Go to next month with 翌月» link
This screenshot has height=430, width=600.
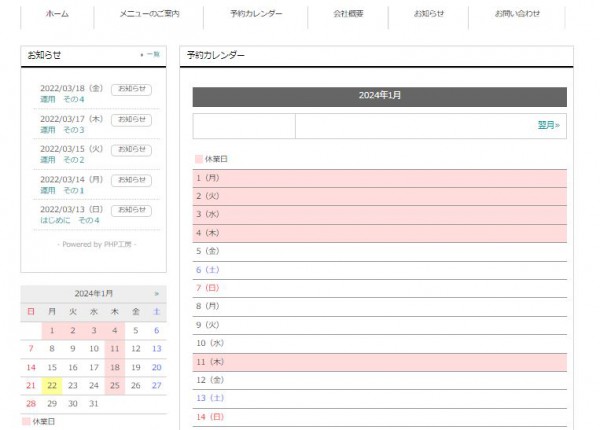click(x=548, y=126)
